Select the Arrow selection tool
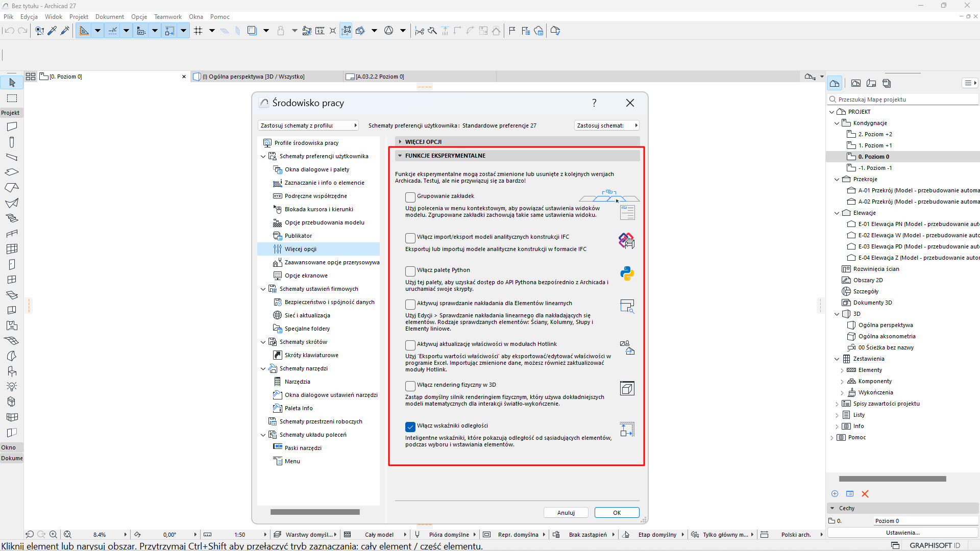This screenshot has width=980, height=551. 12,83
